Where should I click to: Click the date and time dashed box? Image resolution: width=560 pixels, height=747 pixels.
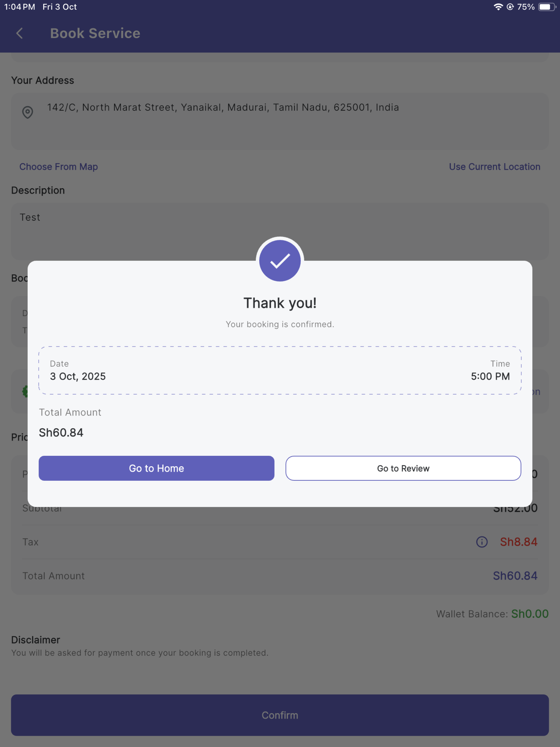coord(280,370)
